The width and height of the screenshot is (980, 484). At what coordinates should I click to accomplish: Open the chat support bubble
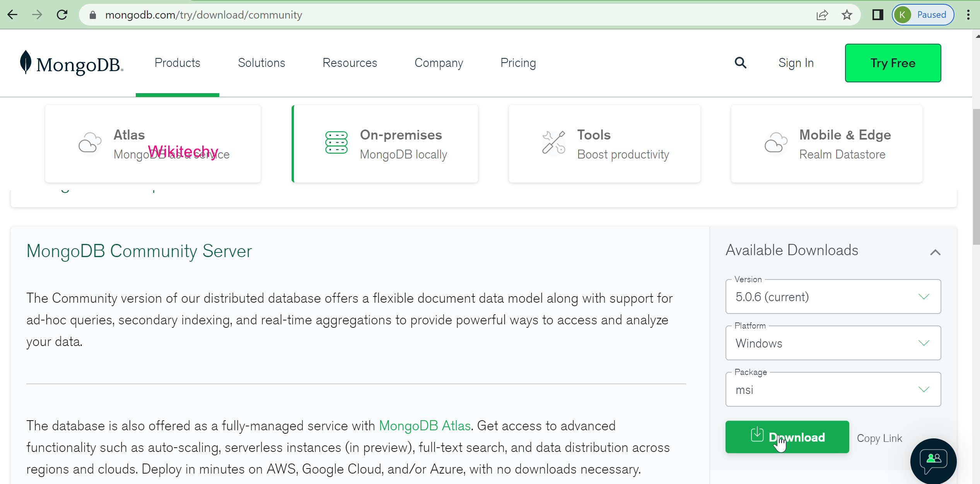tap(933, 461)
